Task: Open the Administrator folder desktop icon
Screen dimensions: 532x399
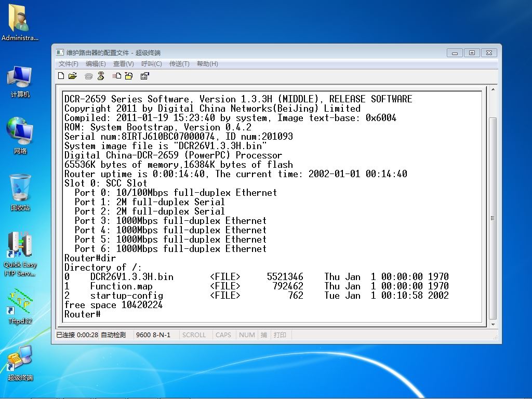Action: point(20,22)
